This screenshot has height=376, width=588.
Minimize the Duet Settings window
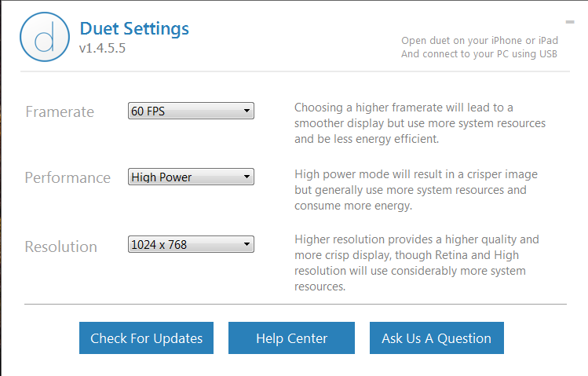(x=570, y=22)
